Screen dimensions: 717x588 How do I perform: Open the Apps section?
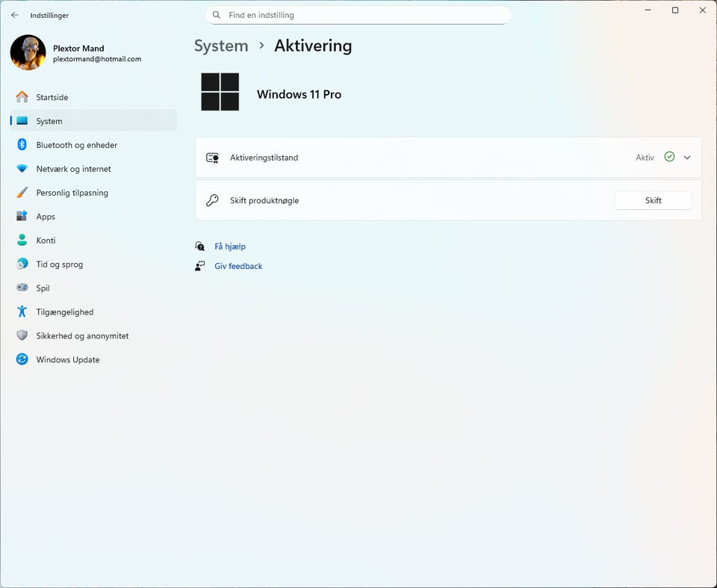coord(93,217)
